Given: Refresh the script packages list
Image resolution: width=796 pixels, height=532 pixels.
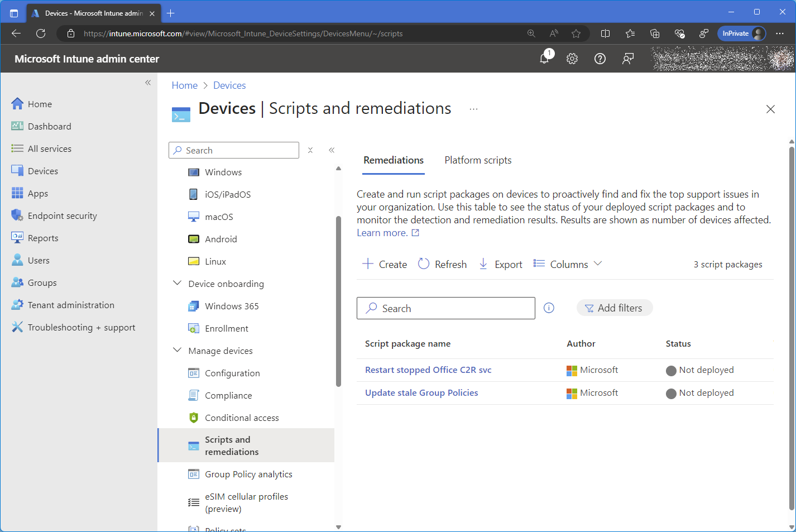Looking at the screenshot, I should [x=442, y=264].
